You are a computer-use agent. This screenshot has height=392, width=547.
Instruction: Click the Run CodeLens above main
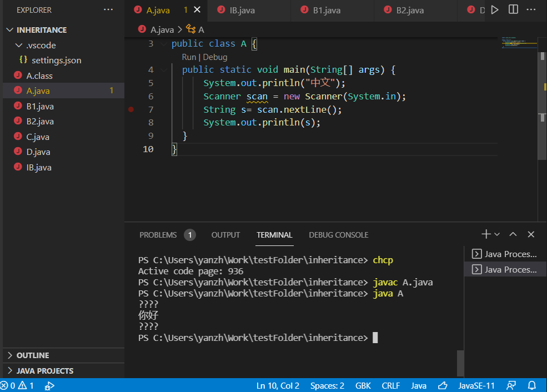[189, 57]
